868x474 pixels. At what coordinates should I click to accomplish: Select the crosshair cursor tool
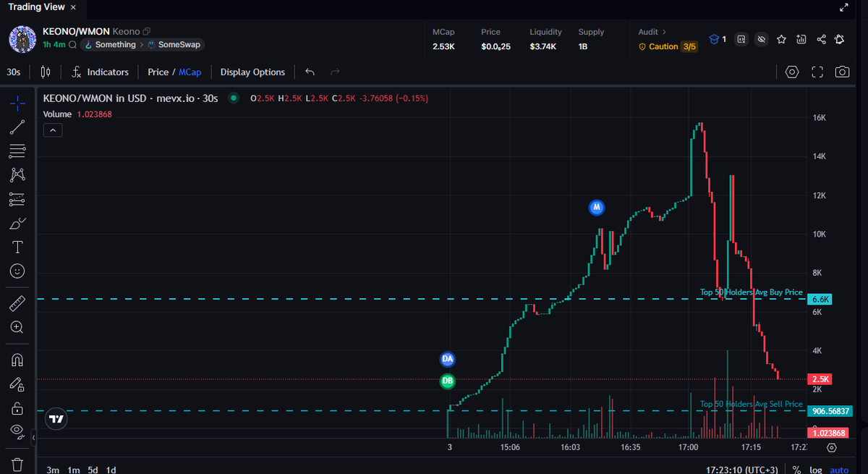pos(18,103)
